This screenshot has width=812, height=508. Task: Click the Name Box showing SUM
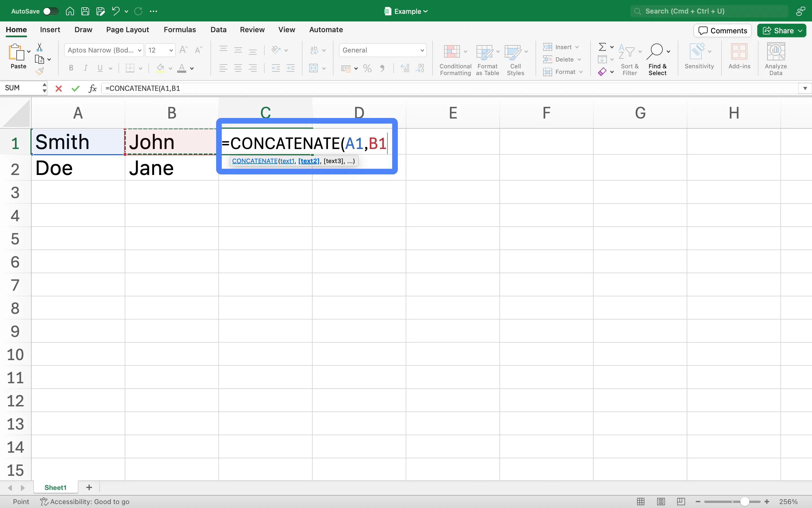coord(21,88)
